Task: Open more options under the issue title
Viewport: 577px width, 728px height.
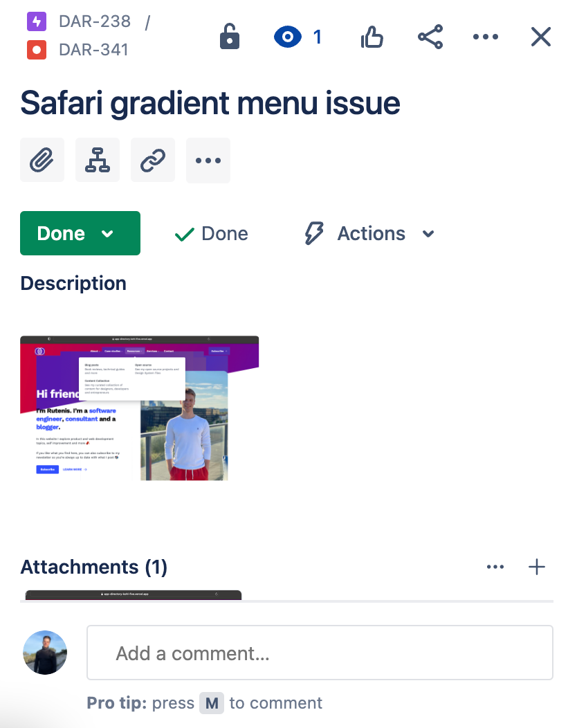Action: coord(208,160)
